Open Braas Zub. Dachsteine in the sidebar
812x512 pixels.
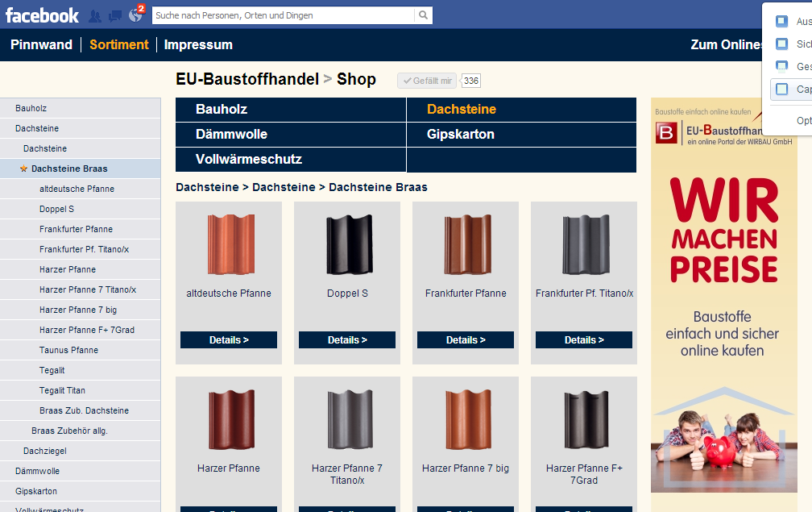pos(81,411)
